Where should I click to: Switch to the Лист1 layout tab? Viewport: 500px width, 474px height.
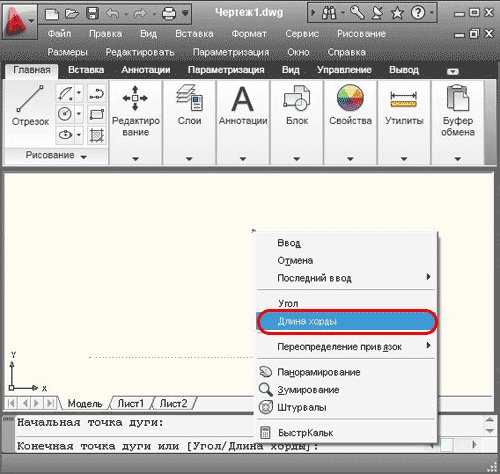[130, 404]
